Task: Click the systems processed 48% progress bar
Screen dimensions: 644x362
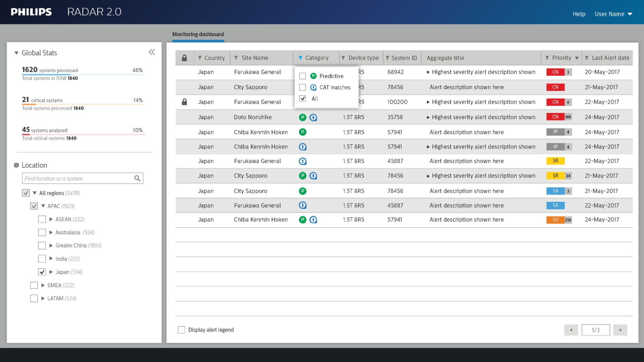Action: pyautogui.click(x=84, y=74)
